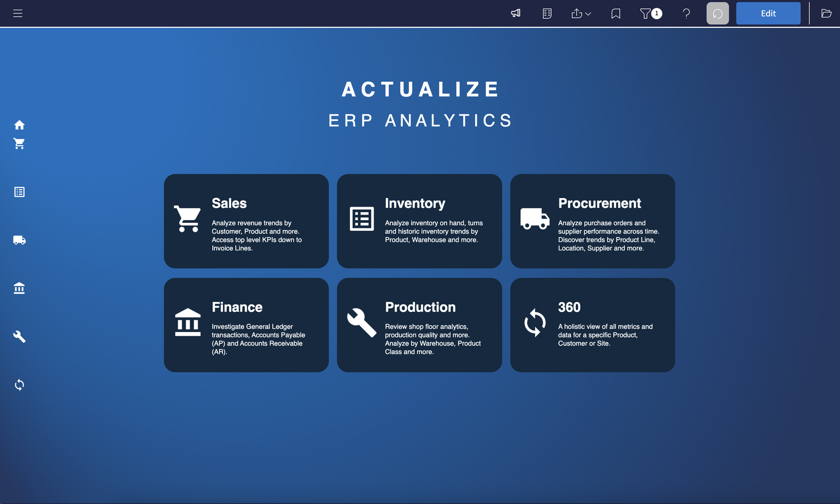Screen dimensions: 840x504
Task: Click the Production card title
Action: coord(420,307)
